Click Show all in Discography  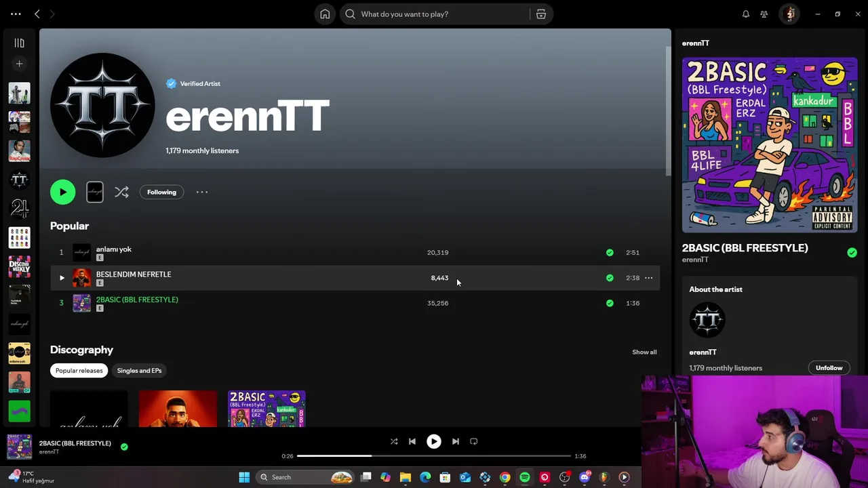coord(644,352)
